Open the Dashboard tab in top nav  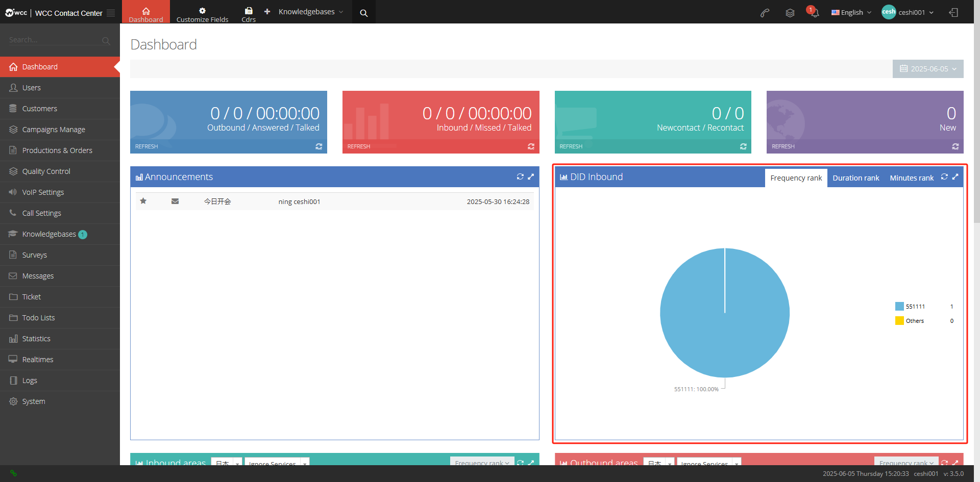[146, 12]
